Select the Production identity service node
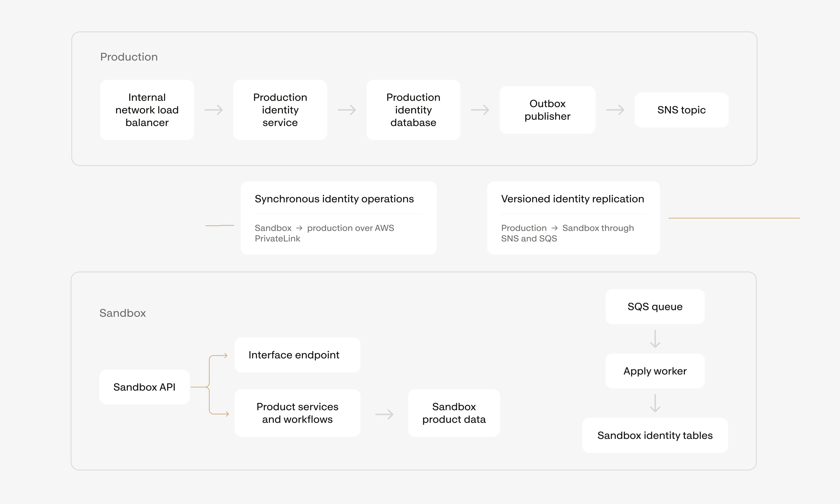Image resolution: width=840 pixels, height=504 pixels. (x=280, y=110)
